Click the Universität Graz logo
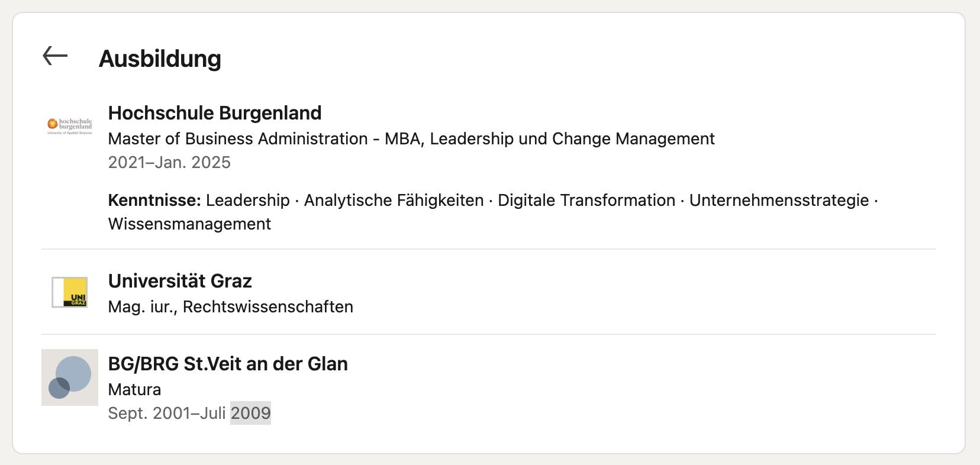980x465 pixels. coord(70,292)
